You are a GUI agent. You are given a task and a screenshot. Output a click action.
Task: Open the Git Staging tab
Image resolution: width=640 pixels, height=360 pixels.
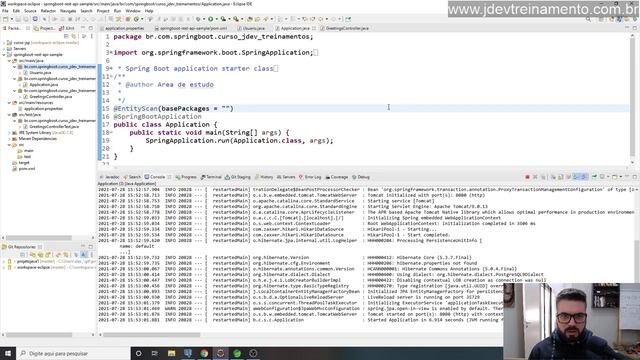(238, 177)
